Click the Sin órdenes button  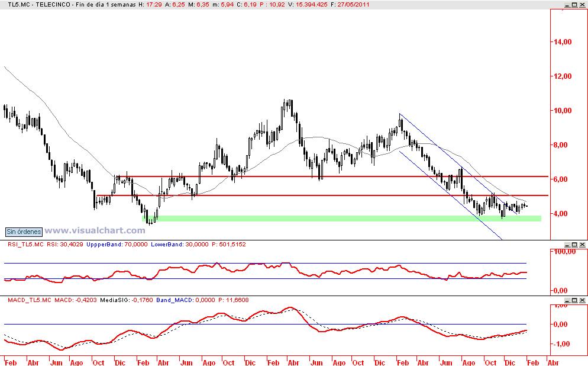click(x=24, y=232)
